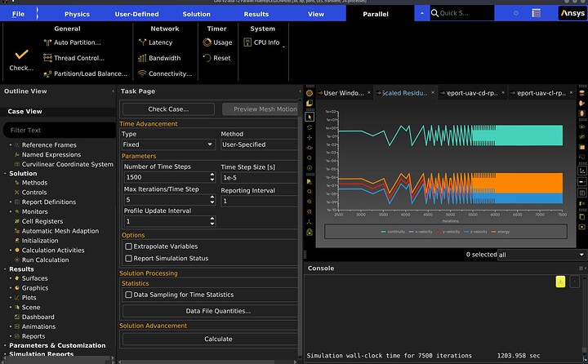588x364 pixels.
Task: Click the magnifier icon in Quick Search
Action: coord(434,13)
